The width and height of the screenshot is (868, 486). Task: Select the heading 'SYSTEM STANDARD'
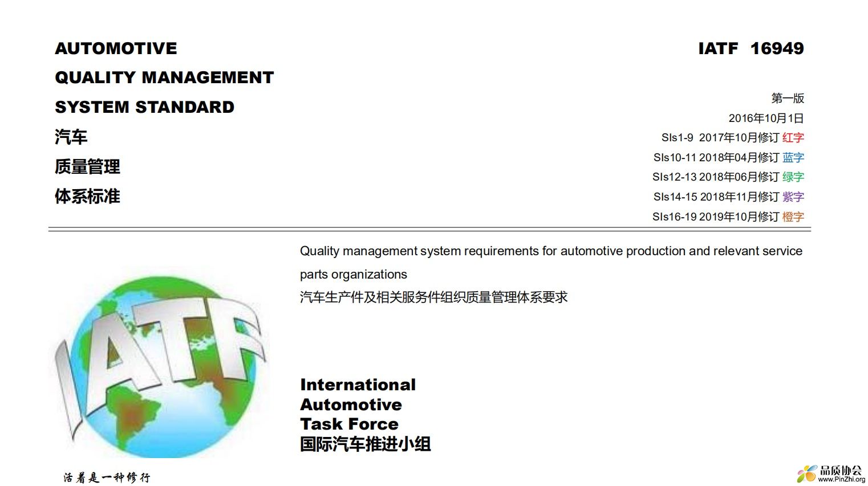point(145,107)
